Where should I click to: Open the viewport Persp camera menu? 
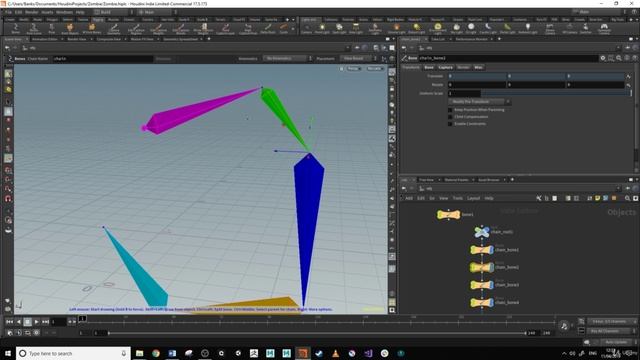pos(354,69)
